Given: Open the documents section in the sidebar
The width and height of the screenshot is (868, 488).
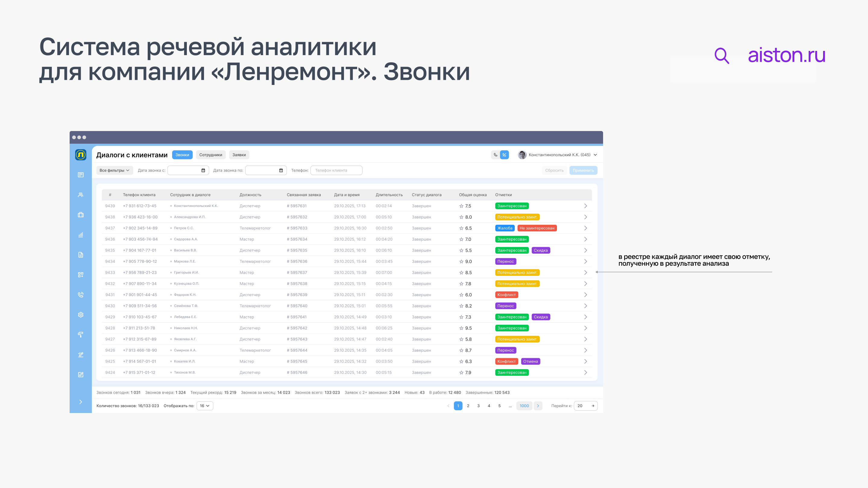Looking at the screenshot, I should [80, 255].
